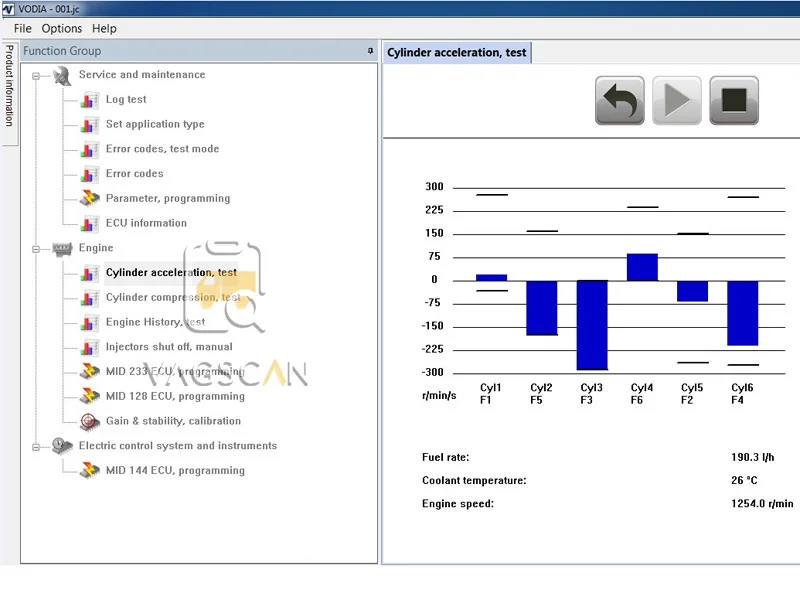Screen dimensions: 800x600
Task: Open the Options menu
Action: tap(62, 29)
